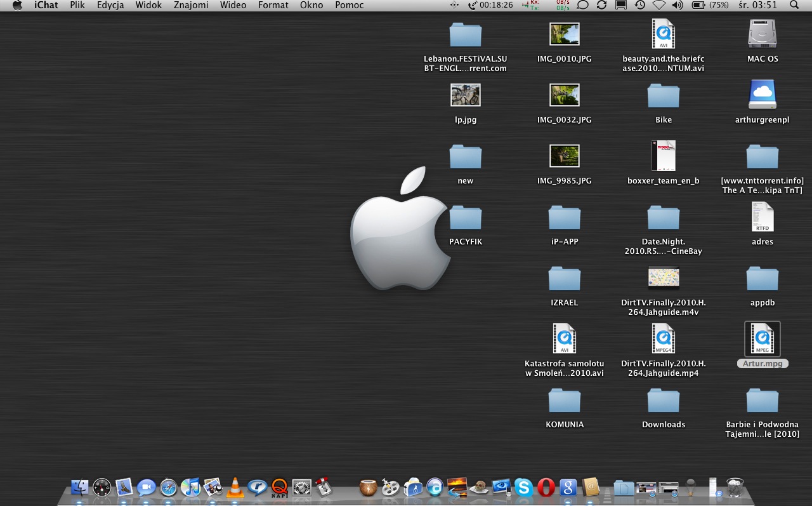Viewport: 812px width, 506px height.
Task: Select the MAC OS hard drive icon
Action: [x=763, y=34]
